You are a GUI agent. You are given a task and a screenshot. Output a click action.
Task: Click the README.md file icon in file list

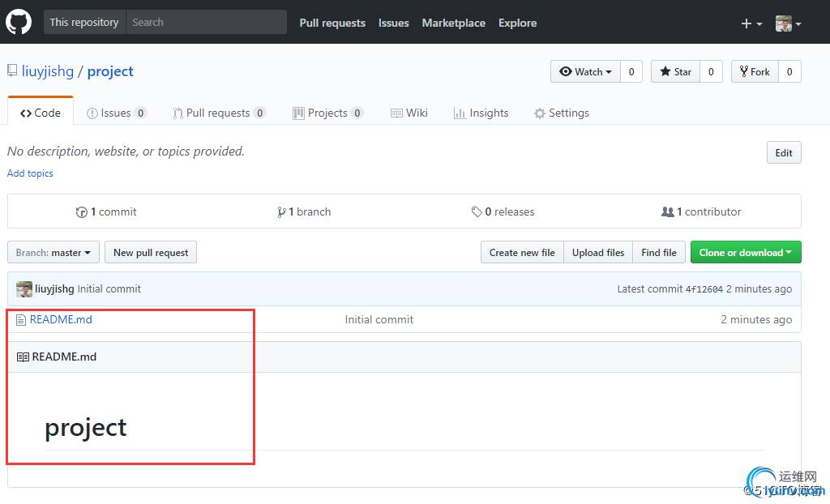point(20,320)
